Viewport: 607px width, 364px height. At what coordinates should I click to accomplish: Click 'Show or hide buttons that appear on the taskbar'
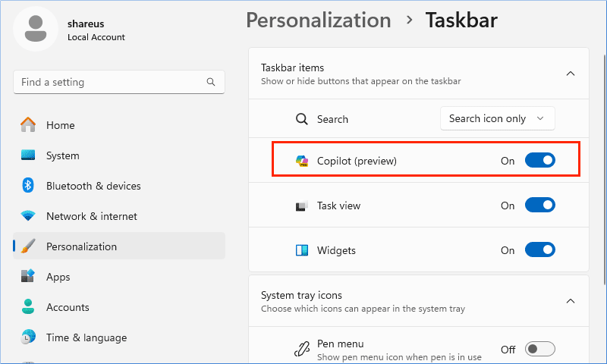click(x=361, y=81)
